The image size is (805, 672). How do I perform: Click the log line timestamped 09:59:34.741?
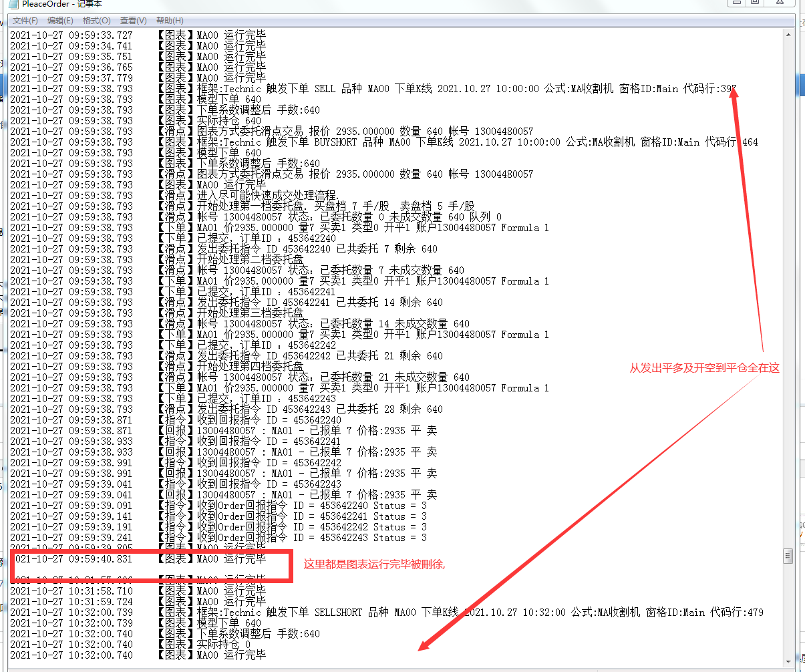pyautogui.click(x=138, y=45)
